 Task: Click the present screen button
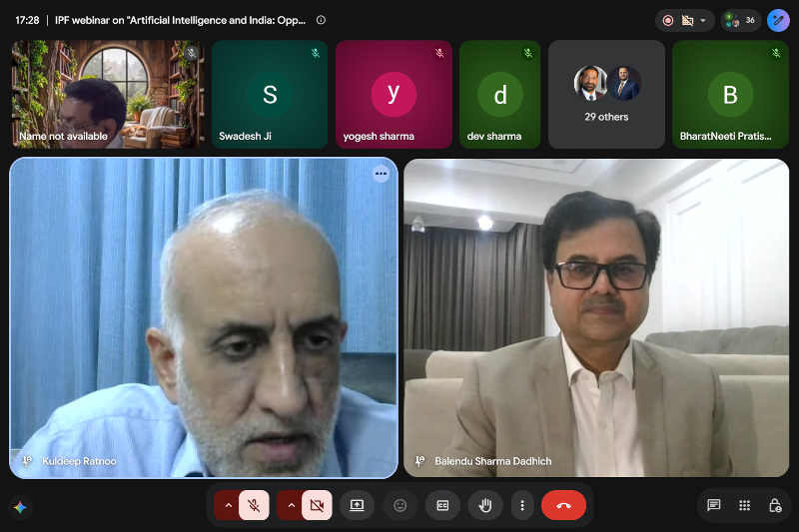pyautogui.click(x=357, y=505)
